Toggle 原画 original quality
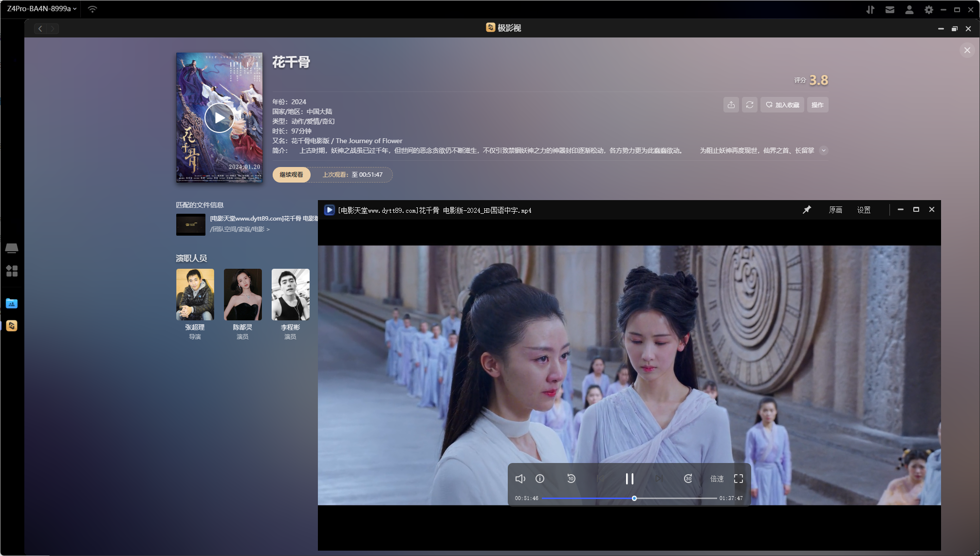 click(835, 209)
